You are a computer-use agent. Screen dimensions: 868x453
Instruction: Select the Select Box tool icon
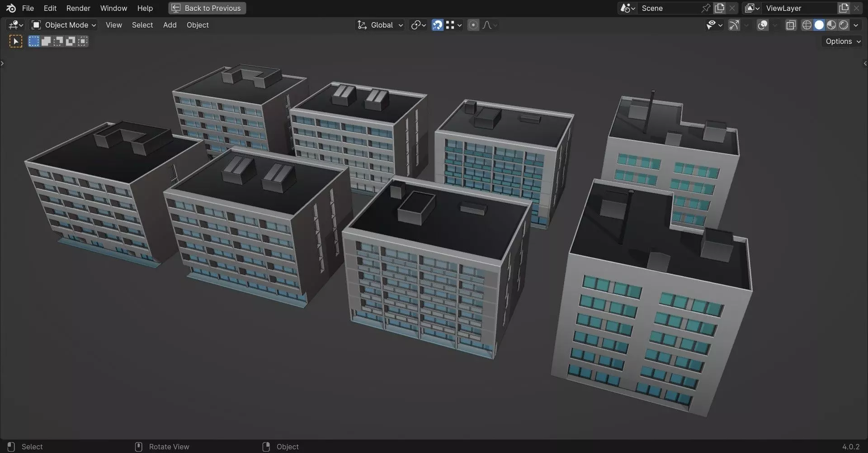click(x=16, y=42)
